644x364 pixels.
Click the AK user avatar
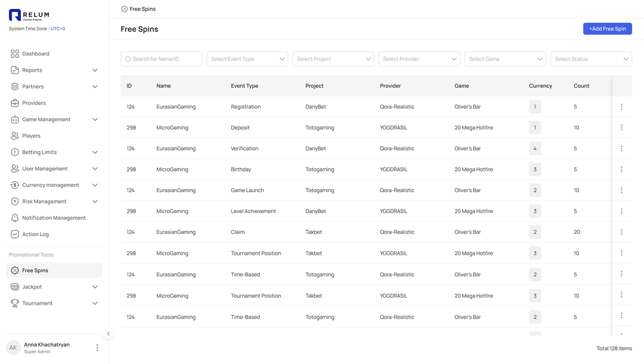click(x=13, y=347)
